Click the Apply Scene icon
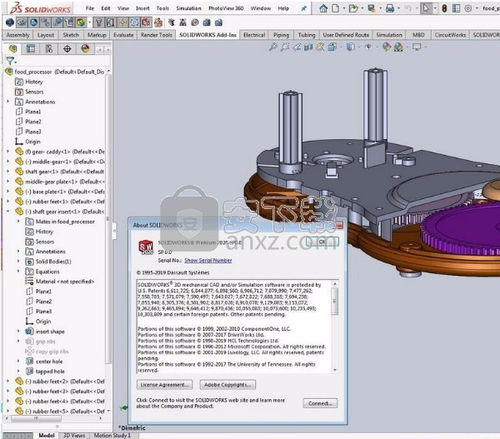The height and width of the screenshot is (439, 500). point(398,47)
